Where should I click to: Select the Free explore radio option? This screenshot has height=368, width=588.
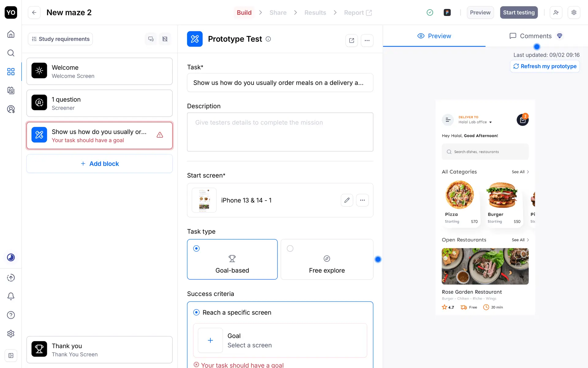click(x=290, y=248)
